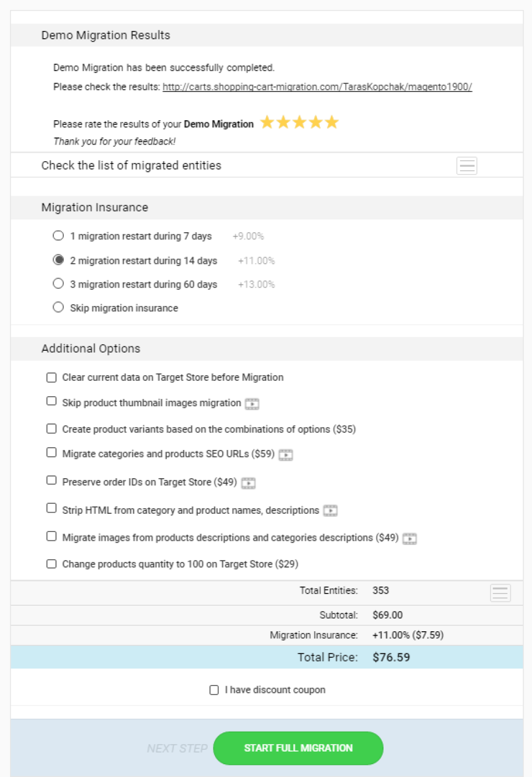Viewport: 532px width, 777px height.
Task: Click video icon next to Preserve order IDs
Action: pyautogui.click(x=248, y=483)
